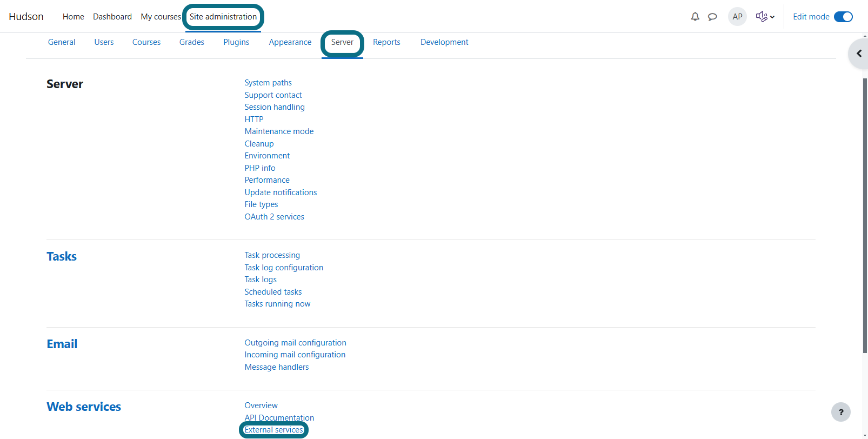Switch to the Courses tab

146,42
